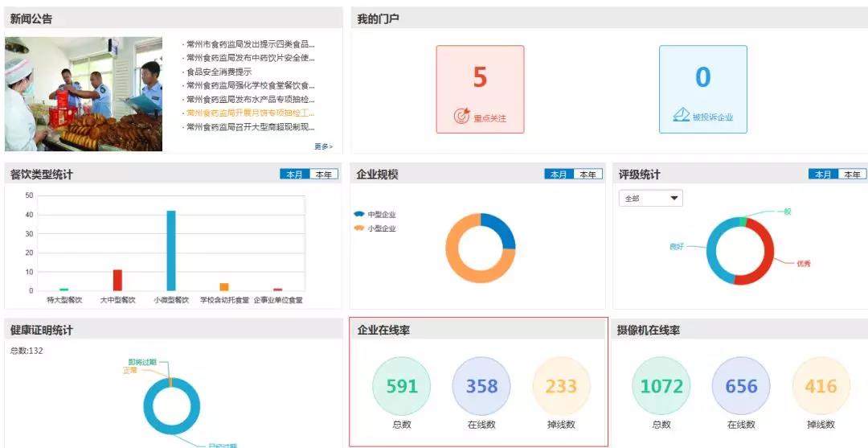Select 本月 tab in 评级统计 panel
Viewport: 868px width, 448px height.
[x=823, y=175]
